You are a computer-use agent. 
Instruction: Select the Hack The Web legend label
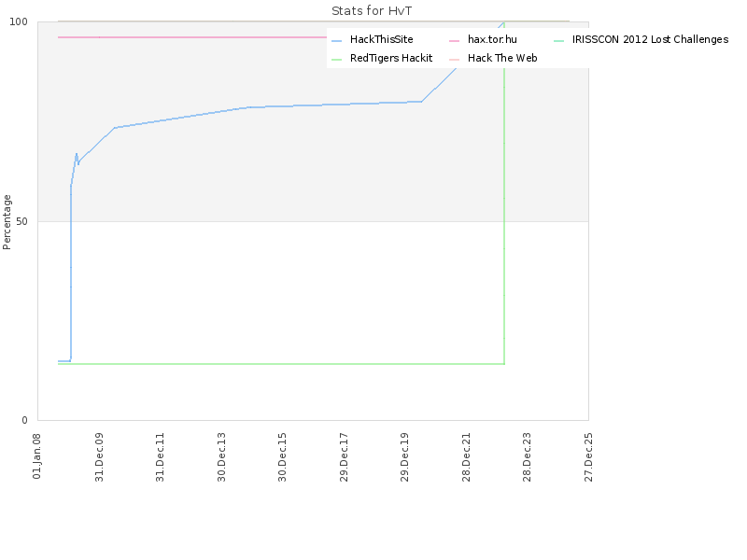coord(502,58)
